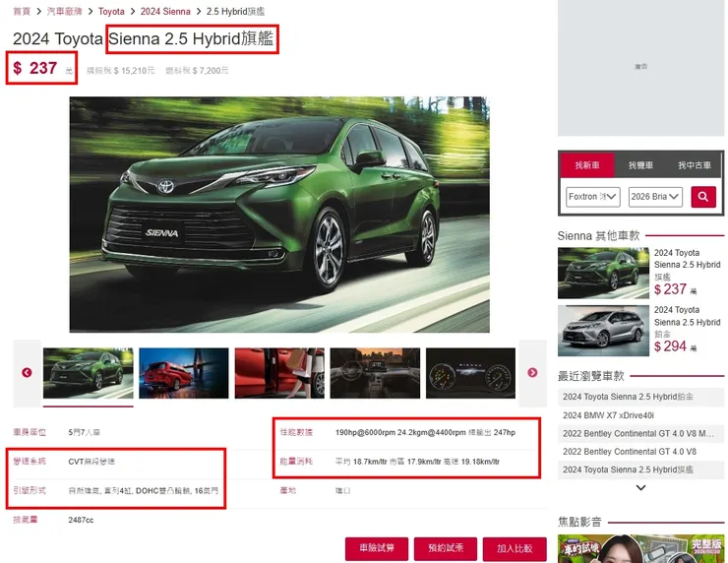Click the 預約試乘 button
Image resolution: width=728 pixels, height=563 pixels.
[x=446, y=548]
